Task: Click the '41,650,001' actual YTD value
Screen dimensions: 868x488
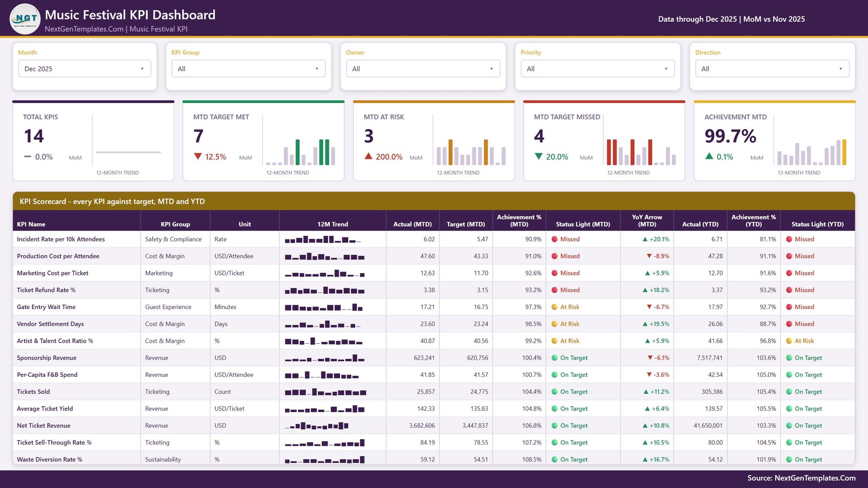Action: [x=708, y=426]
